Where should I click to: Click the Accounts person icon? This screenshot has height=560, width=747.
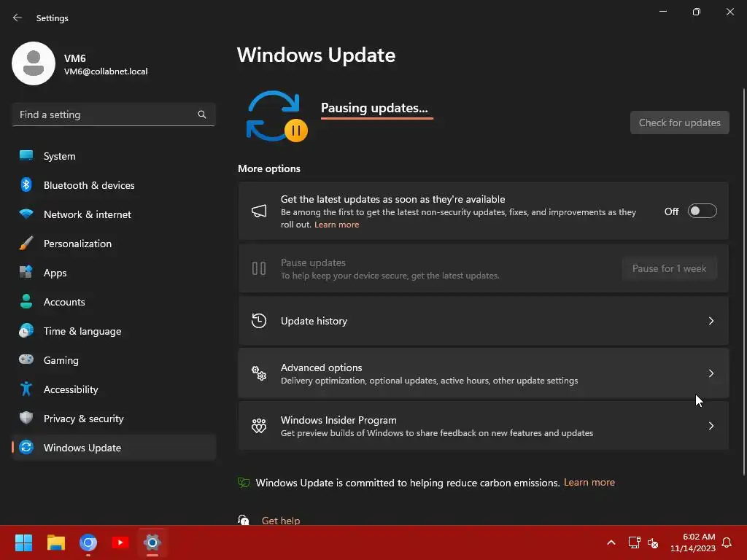pyautogui.click(x=26, y=301)
